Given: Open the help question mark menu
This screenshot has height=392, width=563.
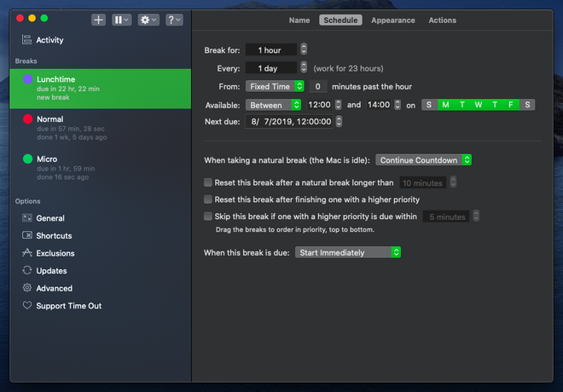Looking at the screenshot, I should click(174, 20).
